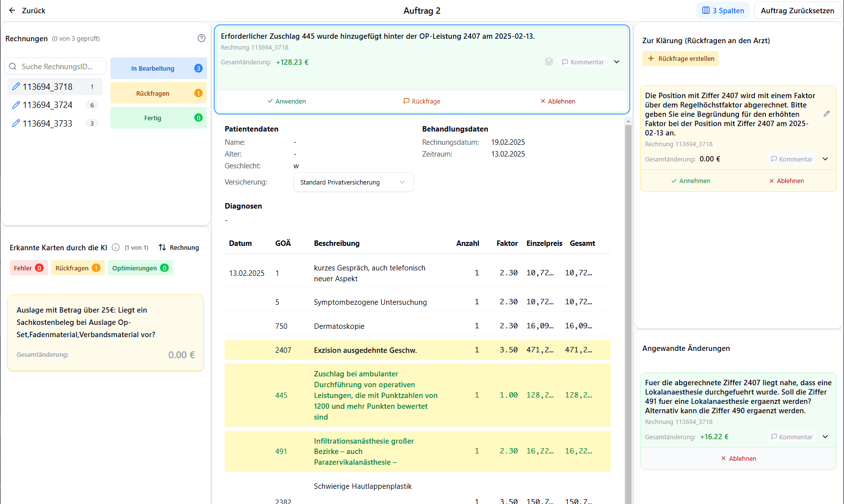Select the Fertig status tab
This screenshot has width=844, height=504.
click(158, 118)
